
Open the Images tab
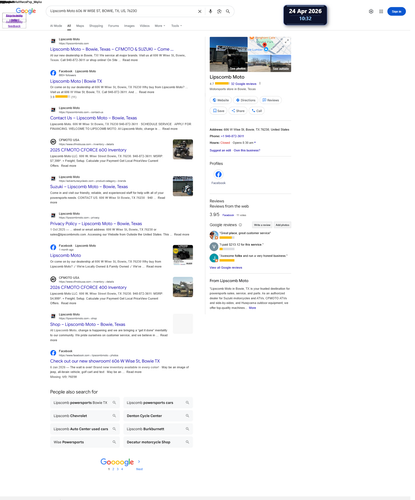tap(129, 26)
